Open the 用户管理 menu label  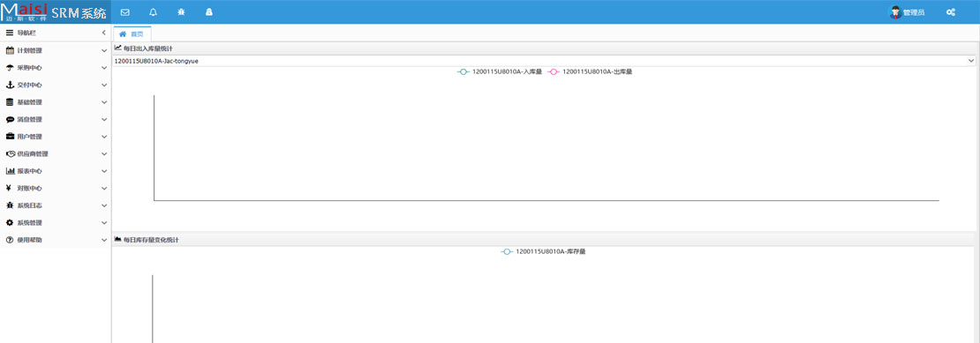[x=29, y=136]
